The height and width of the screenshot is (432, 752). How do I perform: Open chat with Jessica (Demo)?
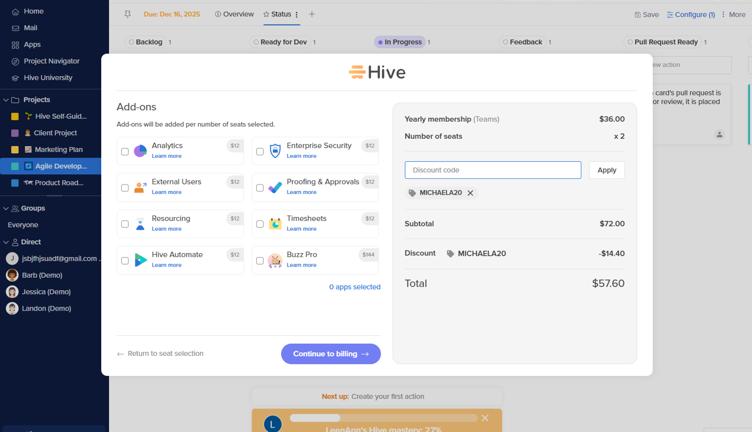(x=46, y=292)
